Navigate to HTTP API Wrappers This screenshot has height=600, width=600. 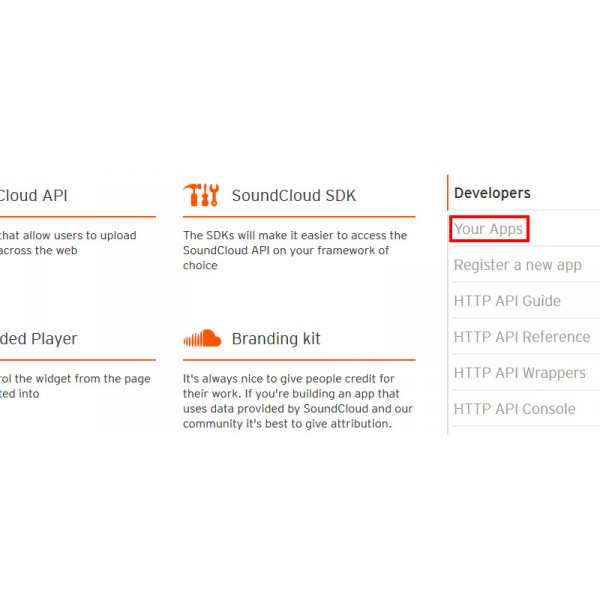(x=520, y=373)
